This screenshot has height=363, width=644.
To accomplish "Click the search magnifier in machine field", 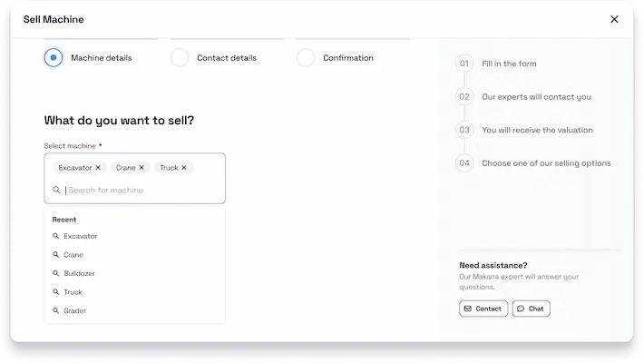I will coord(56,190).
